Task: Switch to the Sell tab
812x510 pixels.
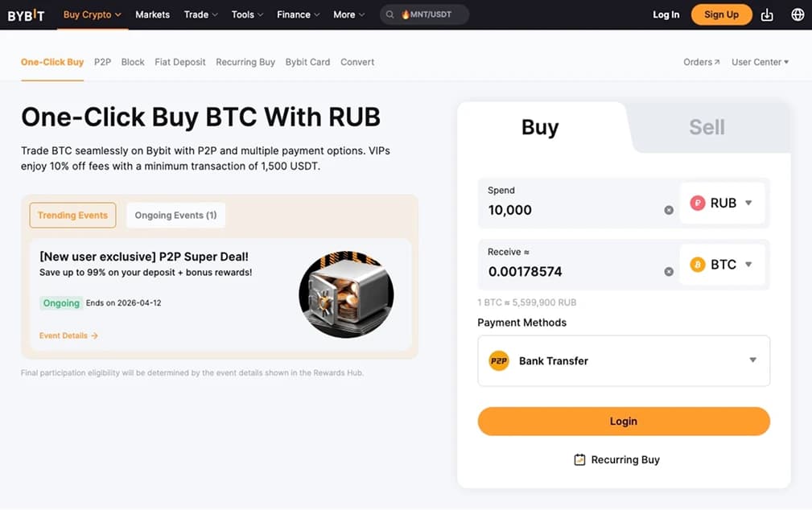Action: [x=707, y=126]
